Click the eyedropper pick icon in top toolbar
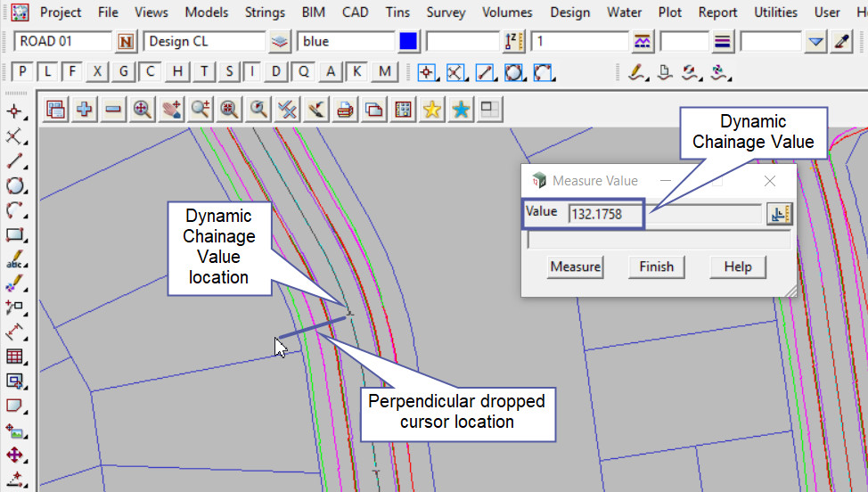 pos(841,41)
